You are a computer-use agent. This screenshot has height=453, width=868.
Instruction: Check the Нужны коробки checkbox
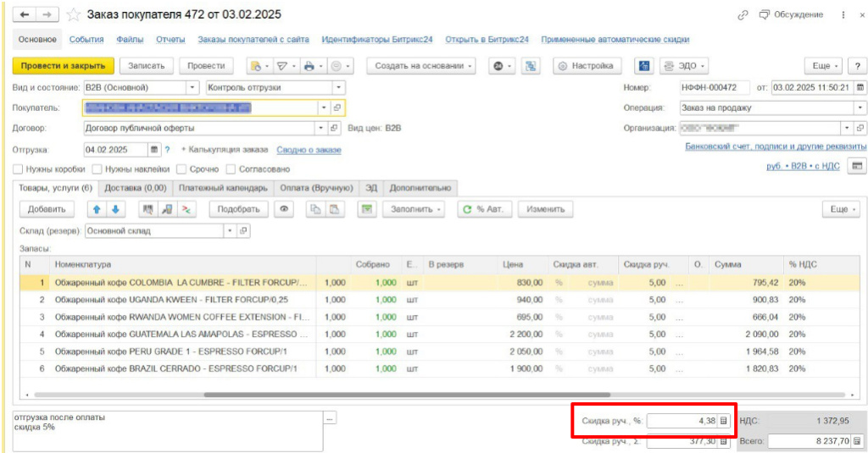click(18, 169)
